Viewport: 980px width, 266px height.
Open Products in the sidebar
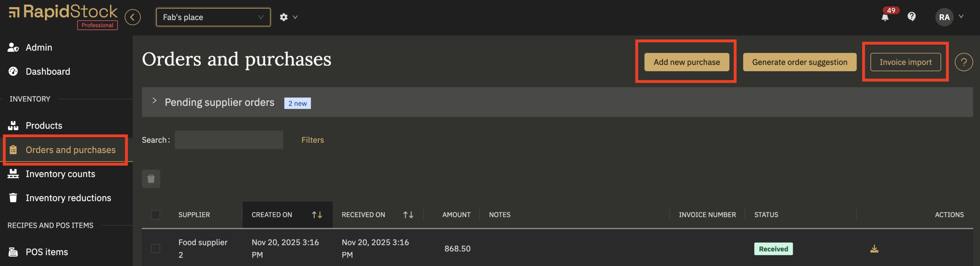[44, 126]
